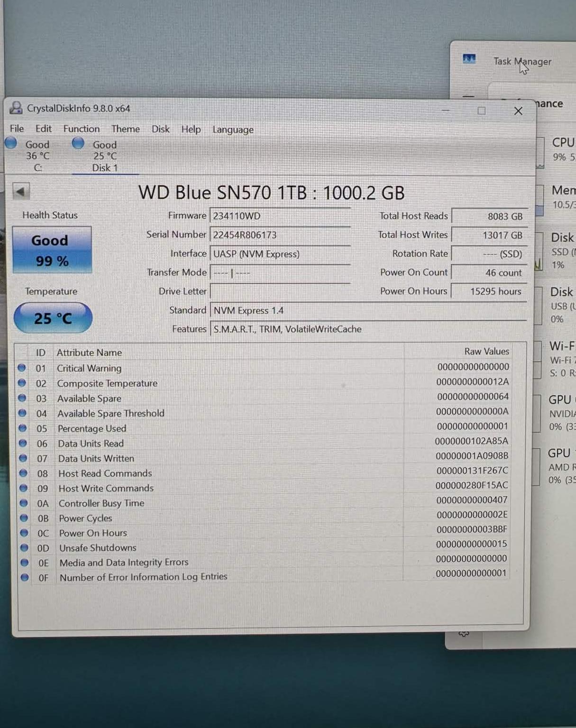
Task: Open the File menu in CrystalDiskInfo
Action: point(17,128)
